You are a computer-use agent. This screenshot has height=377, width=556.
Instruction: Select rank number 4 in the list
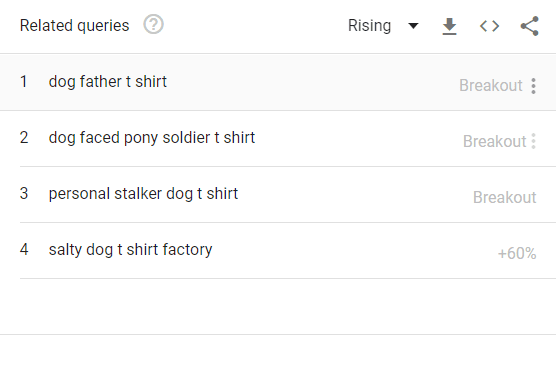[24, 250]
